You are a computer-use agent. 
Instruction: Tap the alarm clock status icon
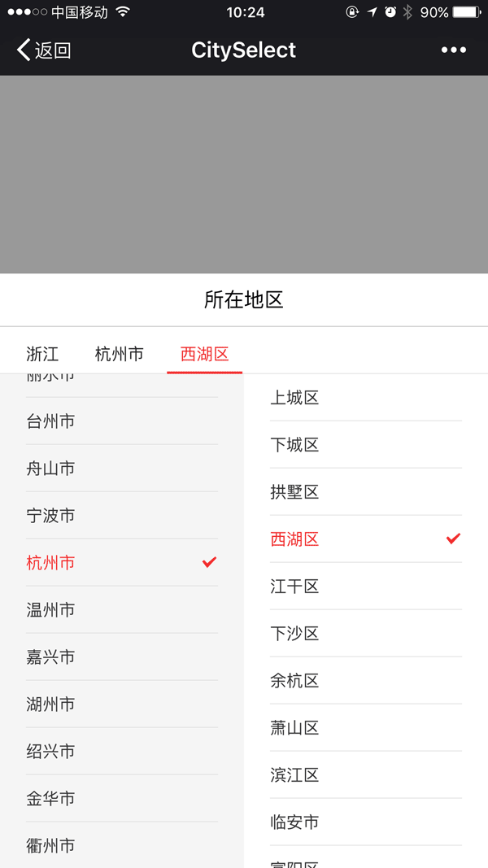(390, 12)
